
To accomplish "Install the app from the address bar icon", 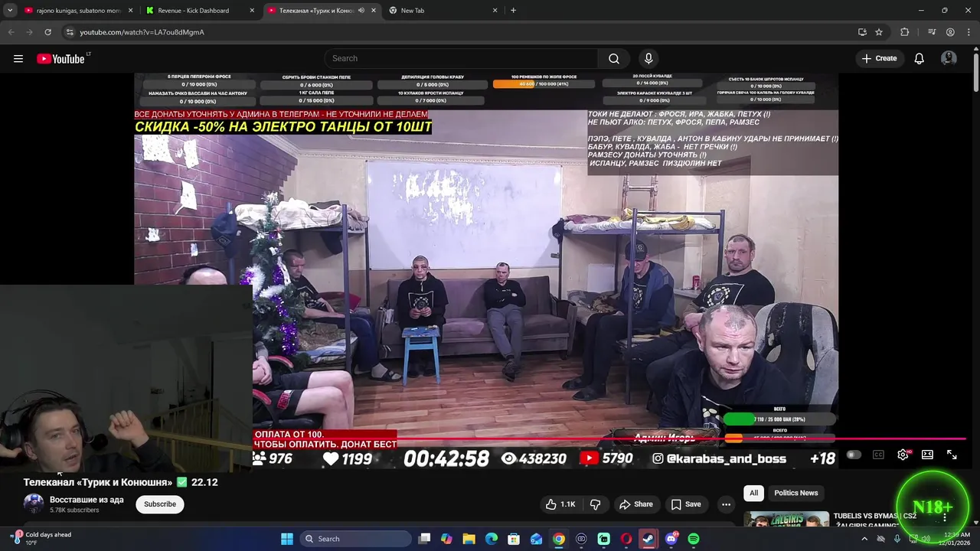I will click(x=862, y=32).
